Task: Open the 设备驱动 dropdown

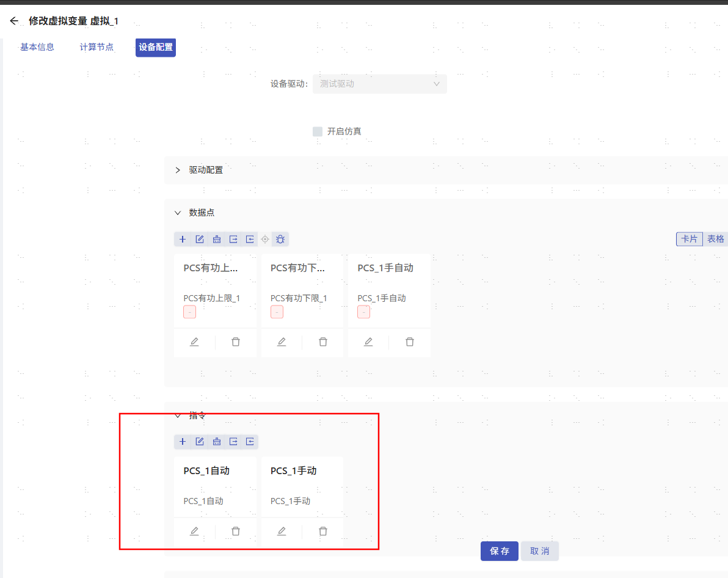Action: coord(379,84)
